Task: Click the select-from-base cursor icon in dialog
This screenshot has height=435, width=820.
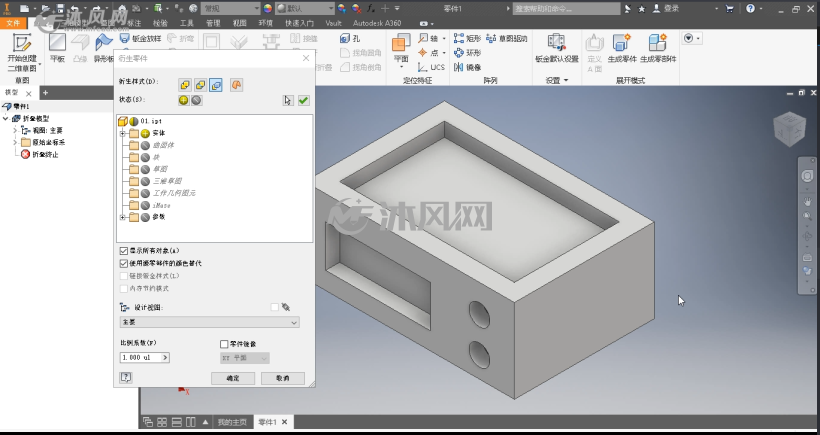Action: pyautogui.click(x=288, y=100)
